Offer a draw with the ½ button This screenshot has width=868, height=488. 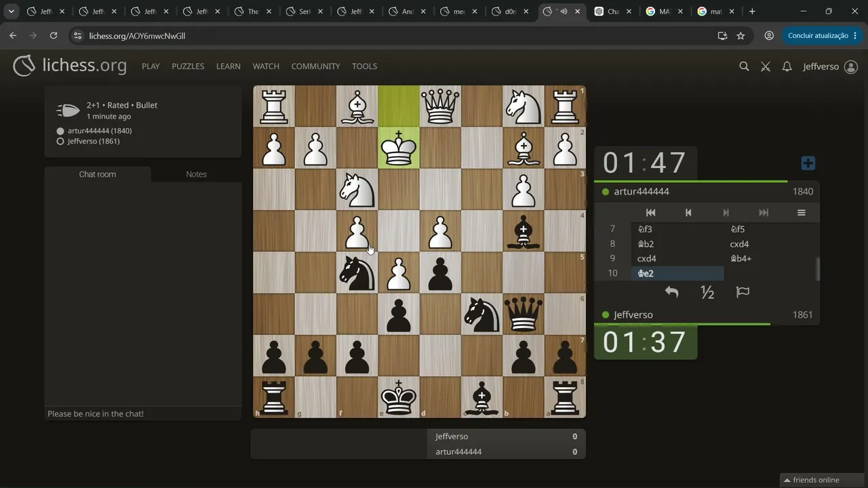[707, 292]
